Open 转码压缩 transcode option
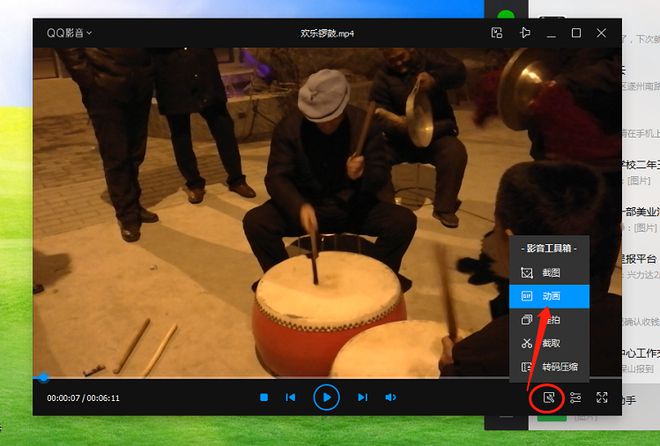660x446 pixels. 549,367
